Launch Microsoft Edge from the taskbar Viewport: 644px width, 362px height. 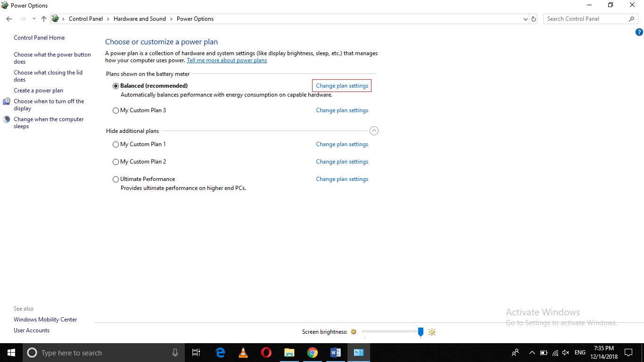tap(220, 353)
